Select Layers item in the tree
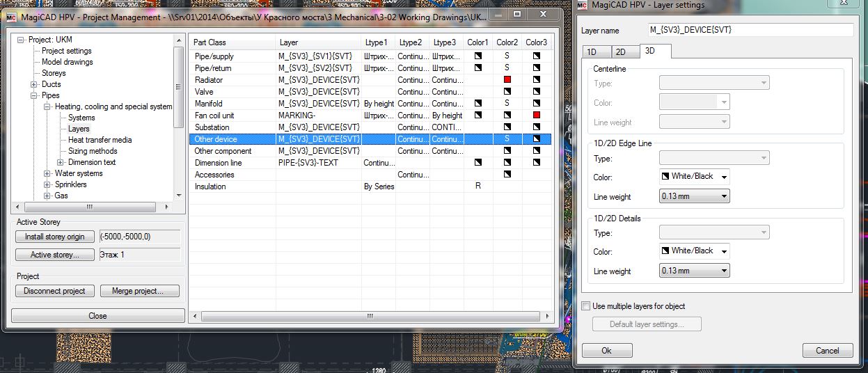 [79, 129]
